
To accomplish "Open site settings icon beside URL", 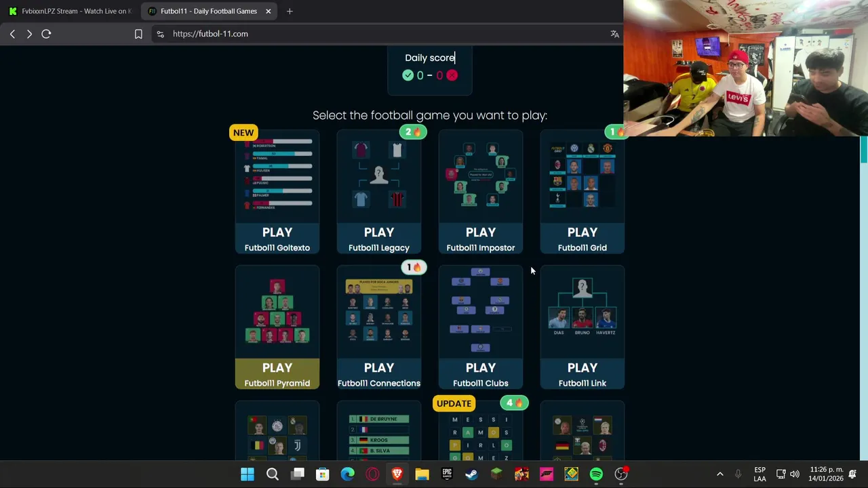I will (160, 34).
